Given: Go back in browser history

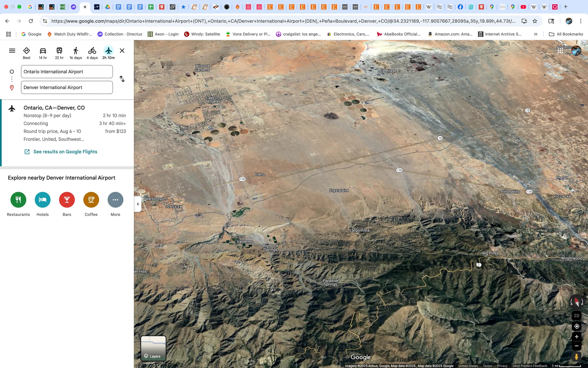Looking at the screenshot, I should (7, 21).
